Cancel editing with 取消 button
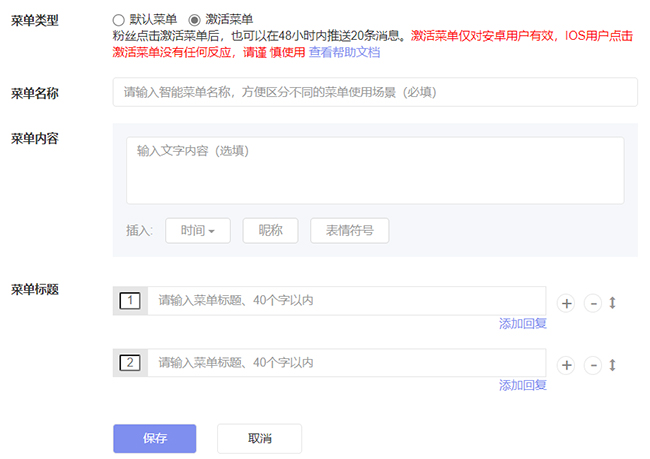The width and height of the screenshot is (650, 459). [260, 438]
